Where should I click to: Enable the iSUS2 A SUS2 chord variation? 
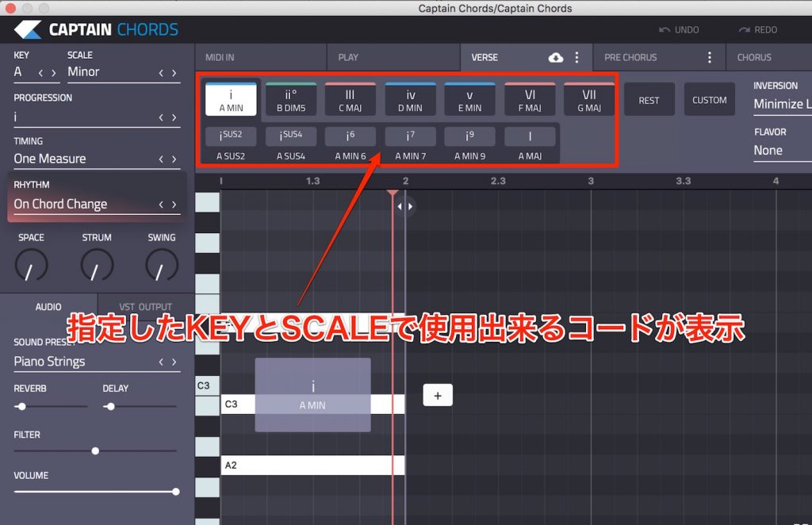pos(232,136)
